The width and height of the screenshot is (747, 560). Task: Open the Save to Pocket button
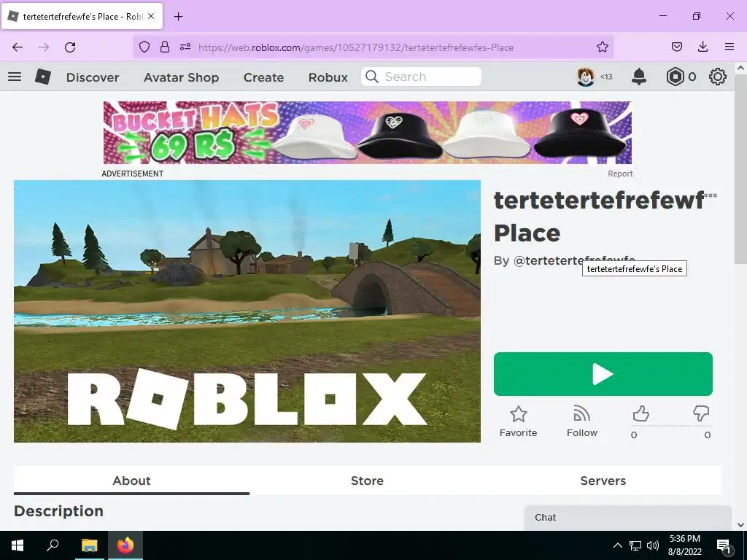point(676,47)
